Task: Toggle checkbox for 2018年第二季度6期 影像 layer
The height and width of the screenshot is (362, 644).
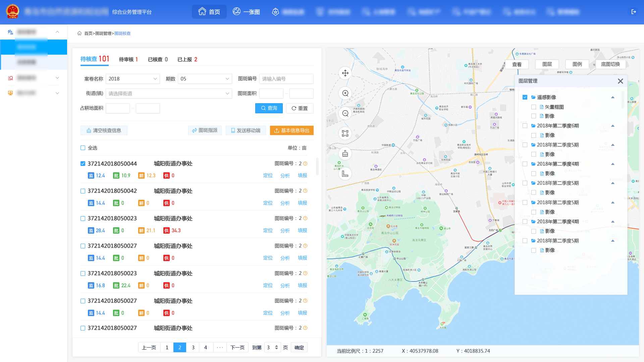Action: (534, 135)
